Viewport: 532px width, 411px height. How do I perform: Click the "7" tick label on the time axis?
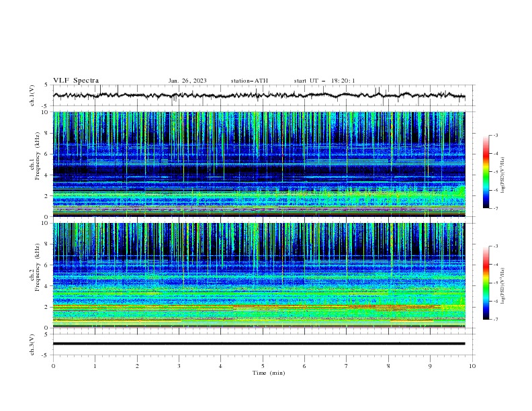tap(347, 366)
